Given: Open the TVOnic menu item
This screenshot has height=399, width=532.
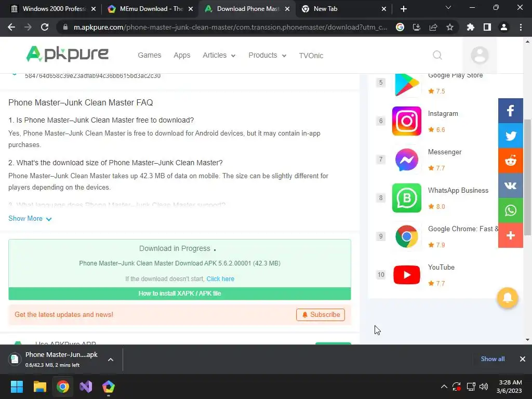Looking at the screenshot, I should [311, 56].
